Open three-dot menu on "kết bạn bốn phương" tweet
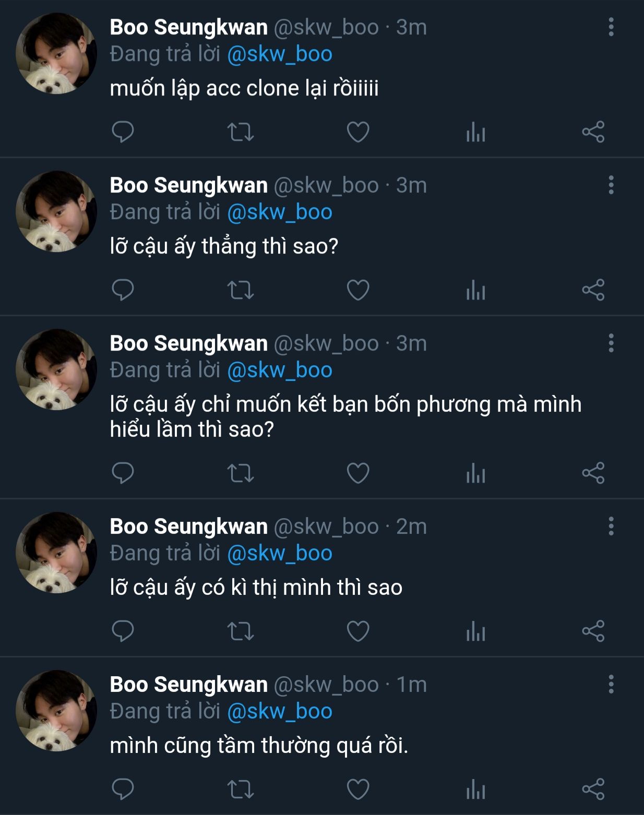 611,343
